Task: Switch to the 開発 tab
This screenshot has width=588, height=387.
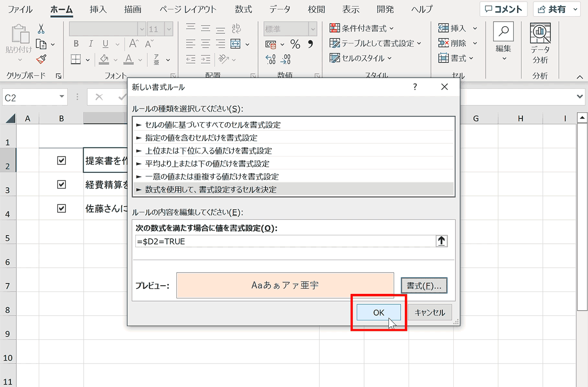Action: click(385, 9)
